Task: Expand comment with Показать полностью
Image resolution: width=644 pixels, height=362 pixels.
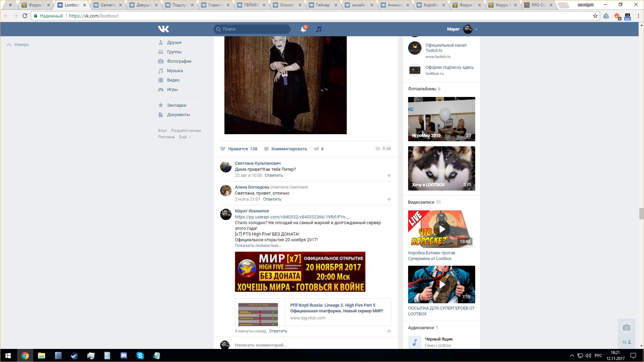Action: point(258,246)
